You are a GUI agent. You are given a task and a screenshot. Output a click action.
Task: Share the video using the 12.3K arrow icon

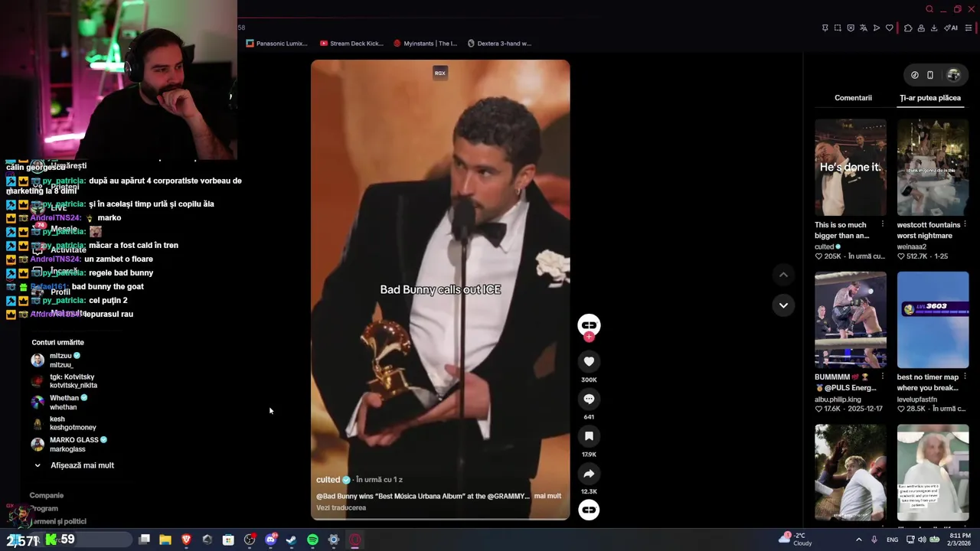tap(589, 474)
